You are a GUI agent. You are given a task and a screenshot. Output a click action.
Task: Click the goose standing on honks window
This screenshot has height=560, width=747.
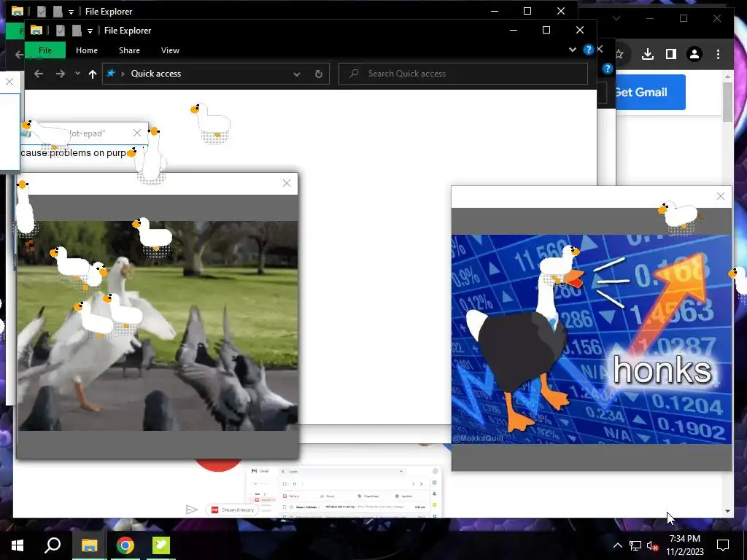click(678, 216)
